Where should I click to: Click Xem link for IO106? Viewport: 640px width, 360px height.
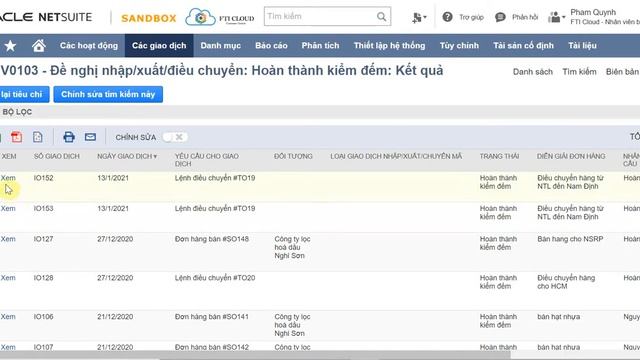click(x=8, y=317)
